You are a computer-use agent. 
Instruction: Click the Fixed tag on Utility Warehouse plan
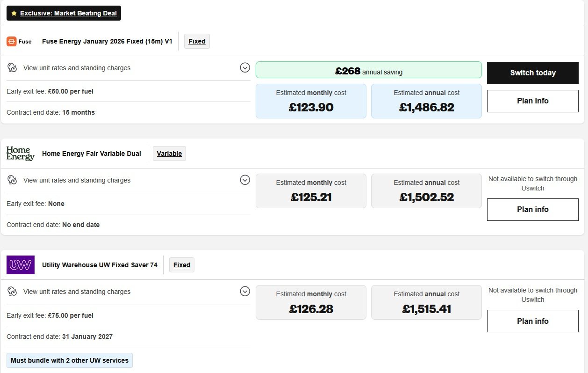pyautogui.click(x=182, y=265)
